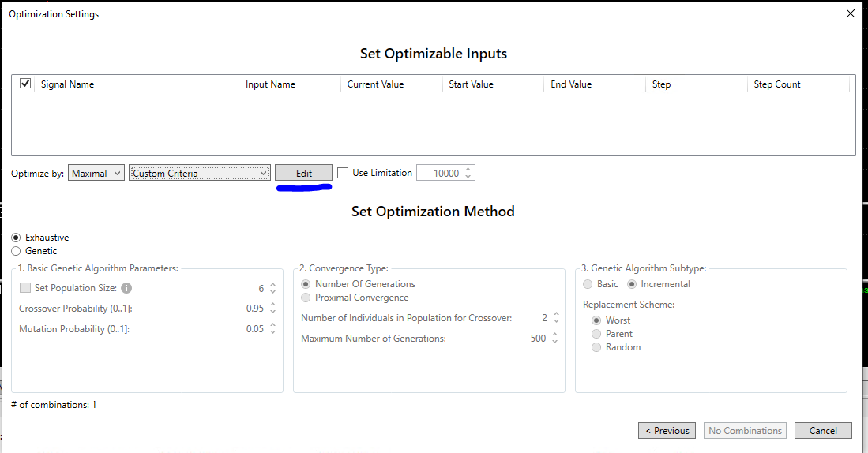This screenshot has width=868, height=453.
Task: Toggle the select-all checkbox beside Signal Name
Action: click(25, 84)
